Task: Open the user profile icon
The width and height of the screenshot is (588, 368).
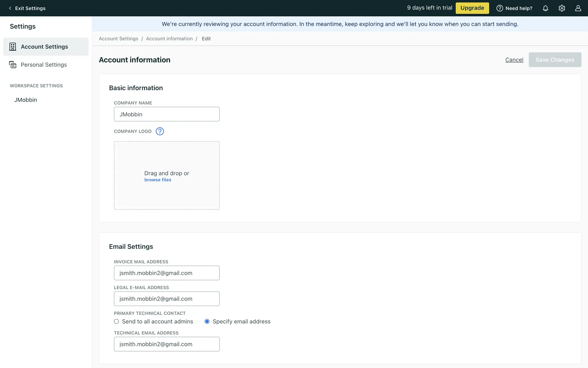Action: 578,8
